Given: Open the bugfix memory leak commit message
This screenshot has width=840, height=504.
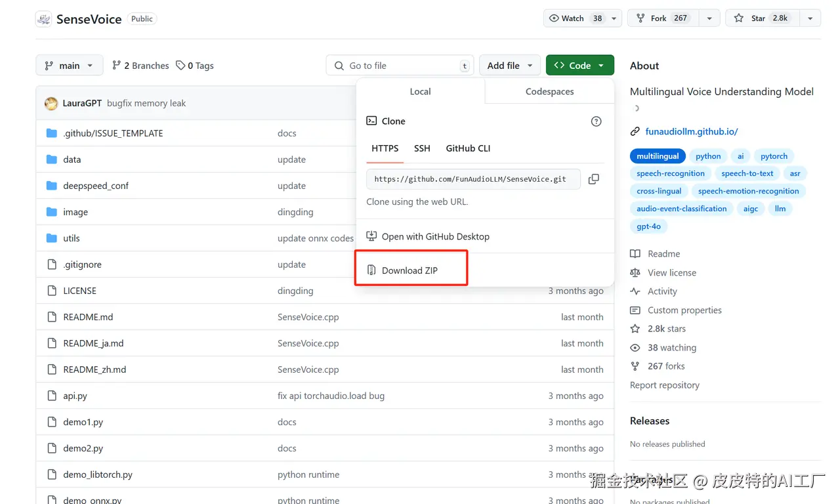Looking at the screenshot, I should click(146, 103).
